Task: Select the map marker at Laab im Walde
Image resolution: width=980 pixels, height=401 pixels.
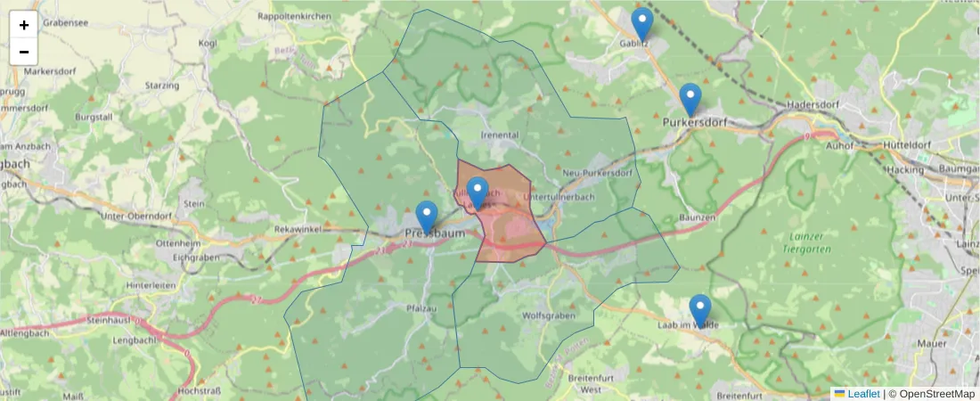Action: point(700,311)
